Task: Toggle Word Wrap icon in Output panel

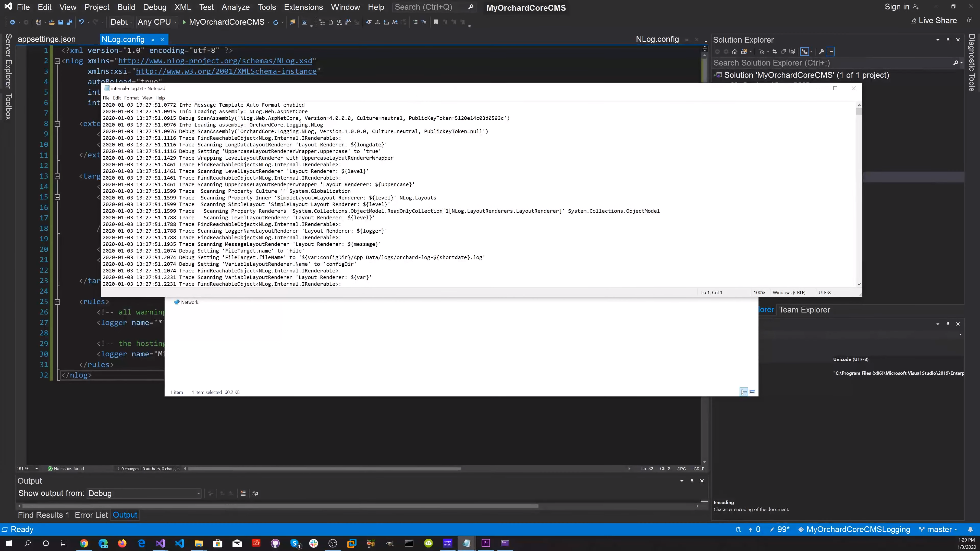Action: (255, 493)
